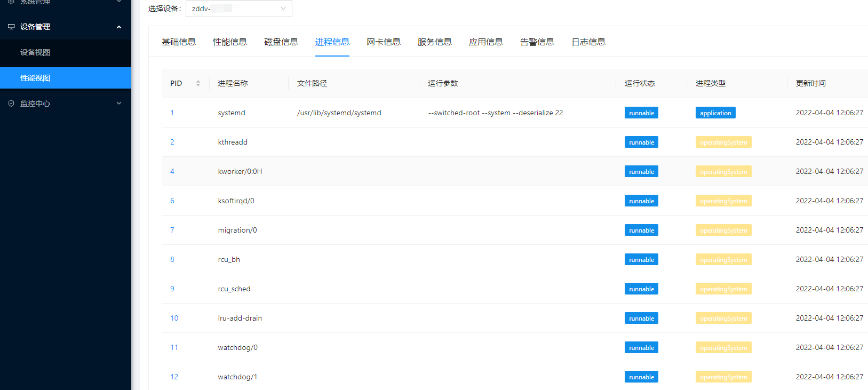Image resolution: width=868 pixels, height=390 pixels.
Task: Switch to the 应用信息 tab
Action: [x=486, y=42]
